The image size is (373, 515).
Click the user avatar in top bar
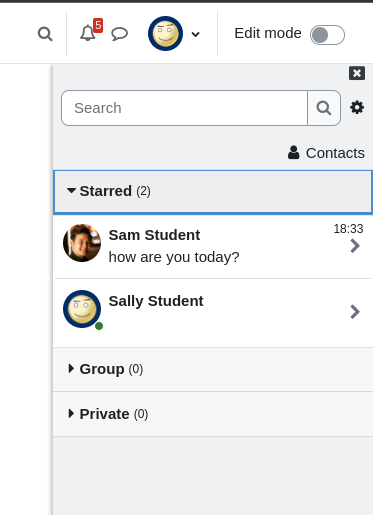point(165,33)
